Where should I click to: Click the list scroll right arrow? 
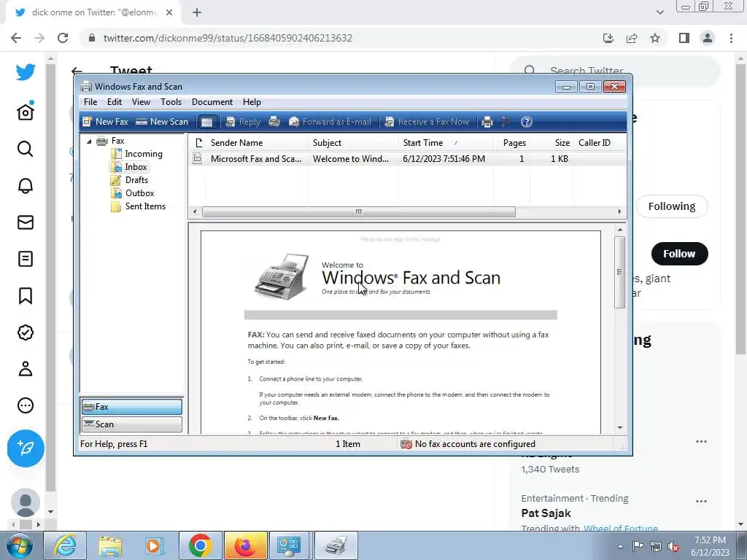coord(619,212)
